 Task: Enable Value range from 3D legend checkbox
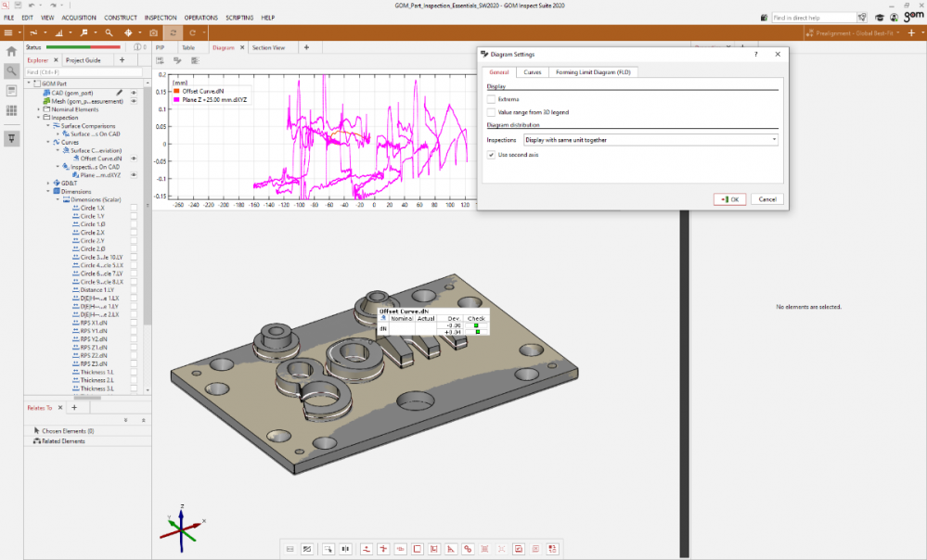click(x=491, y=112)
